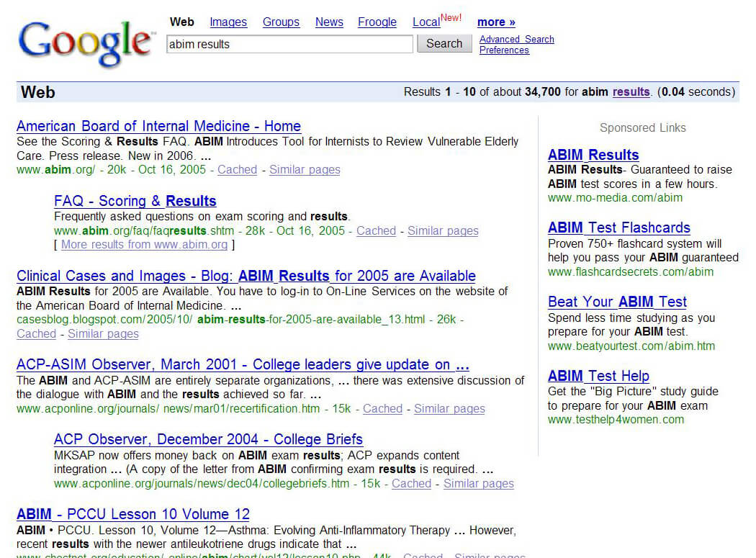Open the Local search tab
756x558 pixels.
click(426, 22)
